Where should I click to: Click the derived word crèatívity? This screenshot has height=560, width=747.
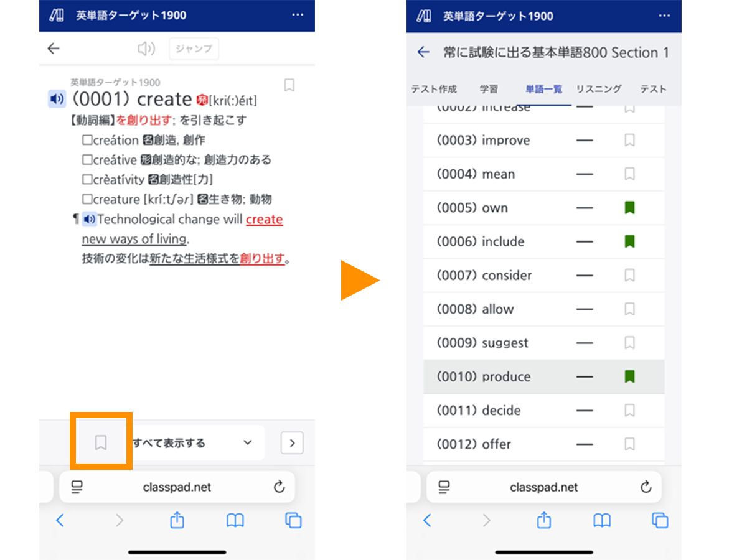118,180
